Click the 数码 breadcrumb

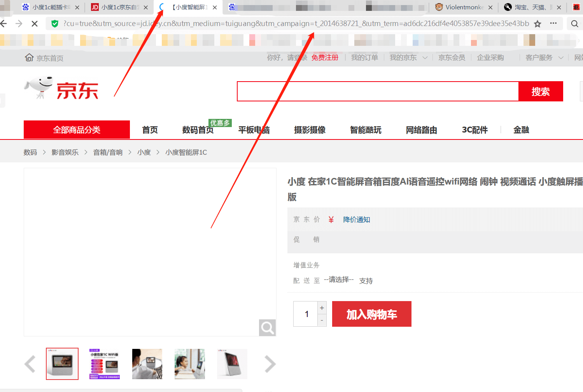(30, 152)
